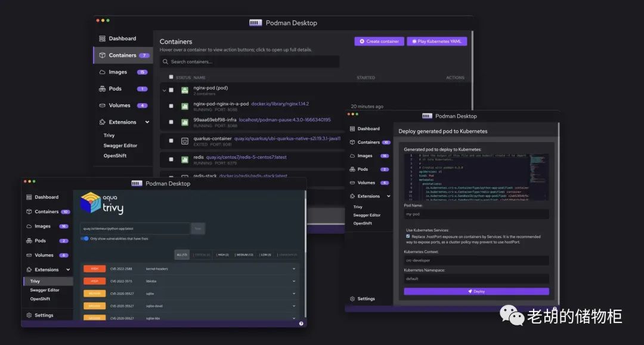Click the Create container button
This screenshot has height=345, width=644.
(x=379, y=42)
